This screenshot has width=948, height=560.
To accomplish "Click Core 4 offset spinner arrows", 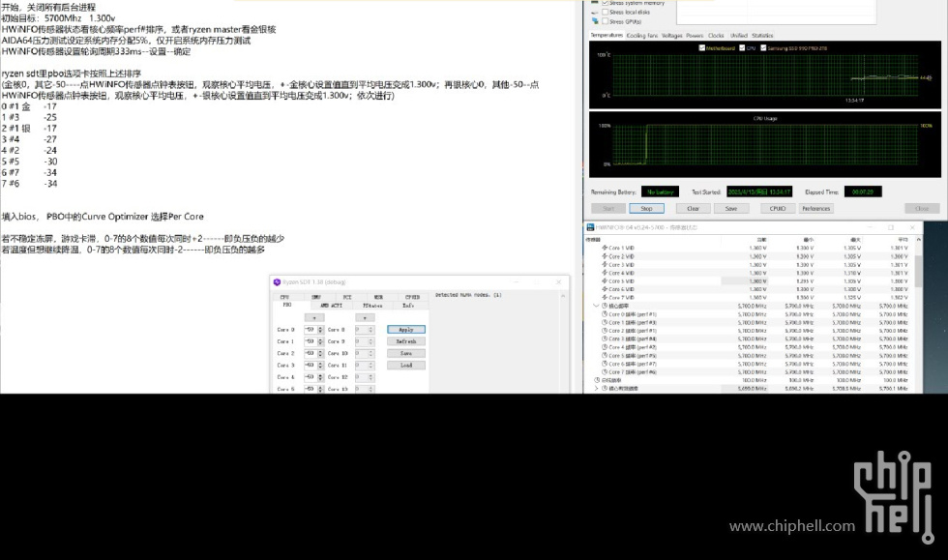I will [320, 377].
